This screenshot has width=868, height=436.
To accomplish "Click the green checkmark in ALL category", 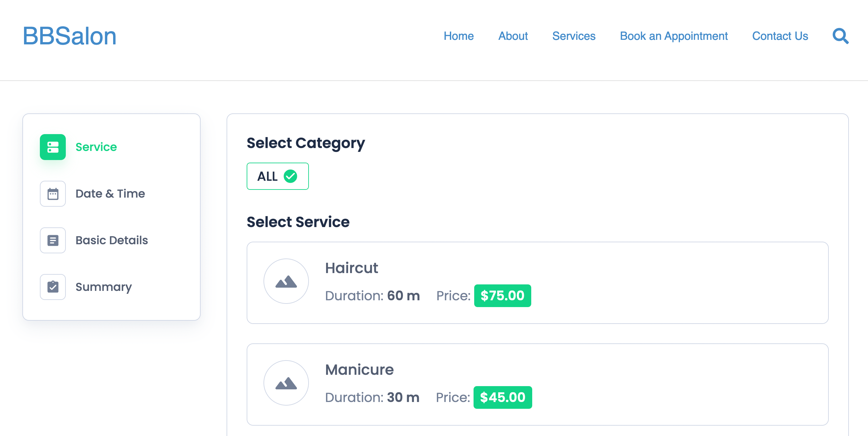I will [290, 176].
